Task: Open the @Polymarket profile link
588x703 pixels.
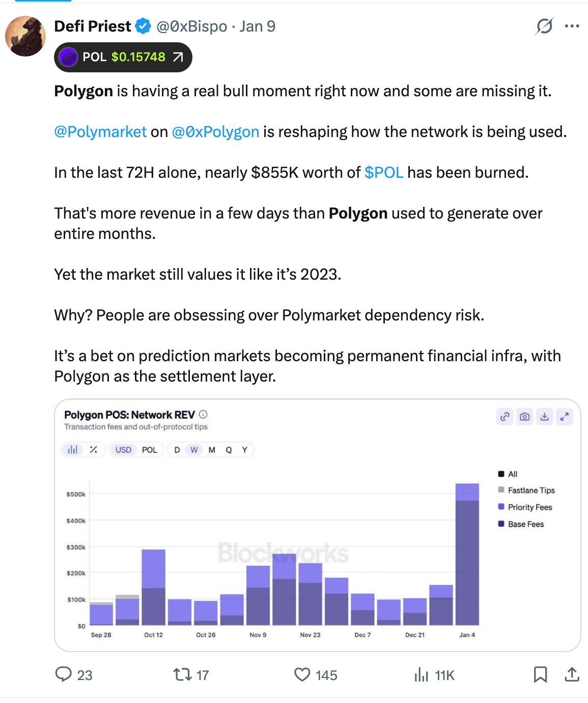Action: point(100,131)
